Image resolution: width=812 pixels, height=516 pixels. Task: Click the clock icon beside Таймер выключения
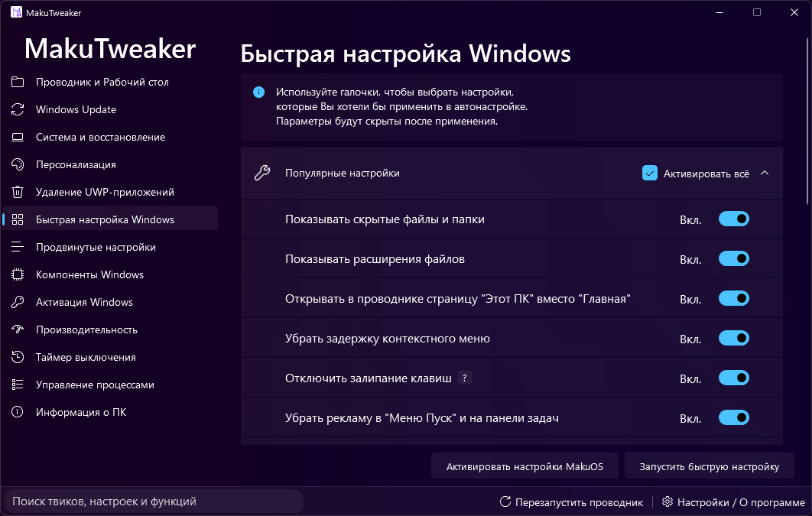tap(18, 357)
